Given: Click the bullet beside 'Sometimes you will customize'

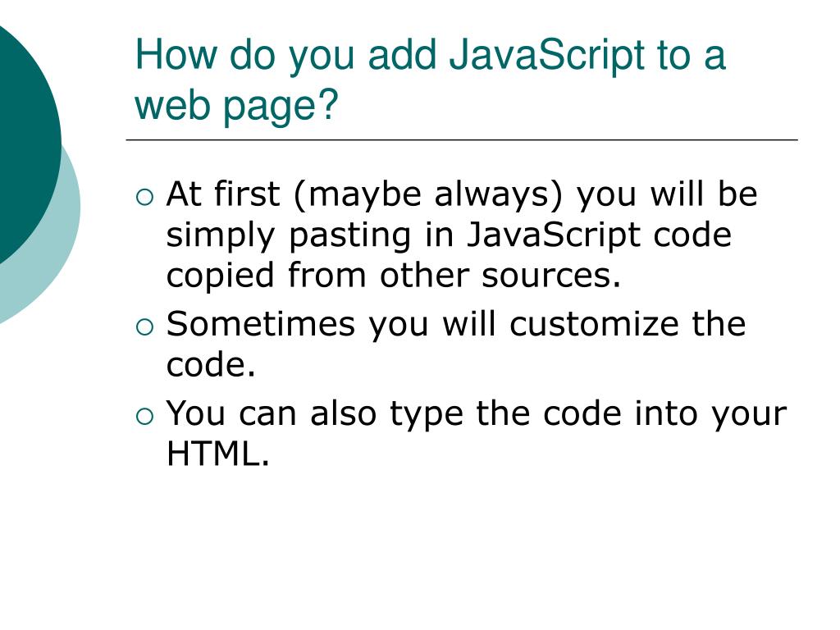Looking at the screenshot, I should [x=144, y=327].
